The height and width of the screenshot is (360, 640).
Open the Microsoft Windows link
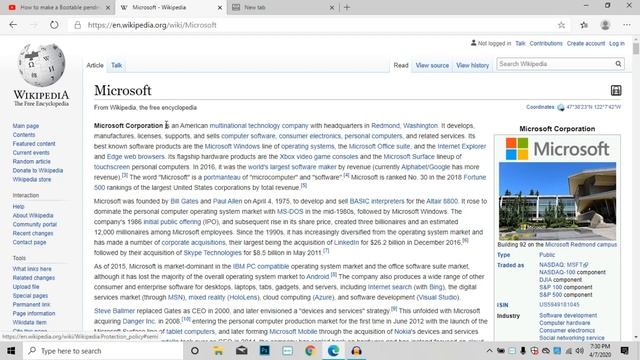click(x=232, y=146)
